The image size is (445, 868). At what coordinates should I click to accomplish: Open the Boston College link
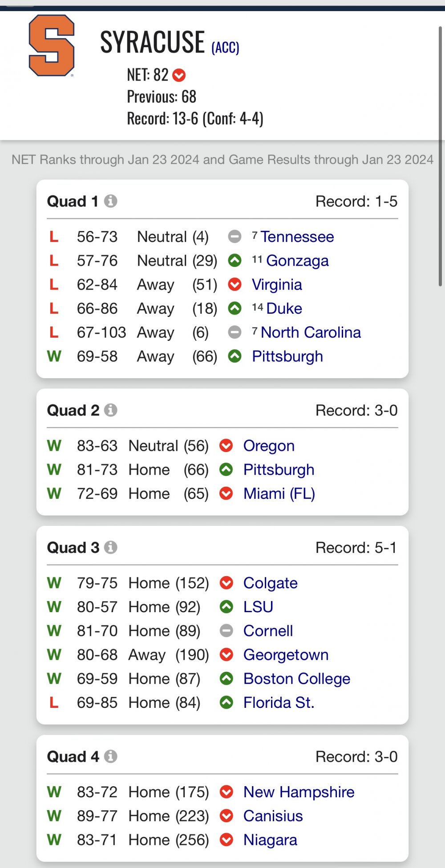pyautogui.click(x=297, y=679)
